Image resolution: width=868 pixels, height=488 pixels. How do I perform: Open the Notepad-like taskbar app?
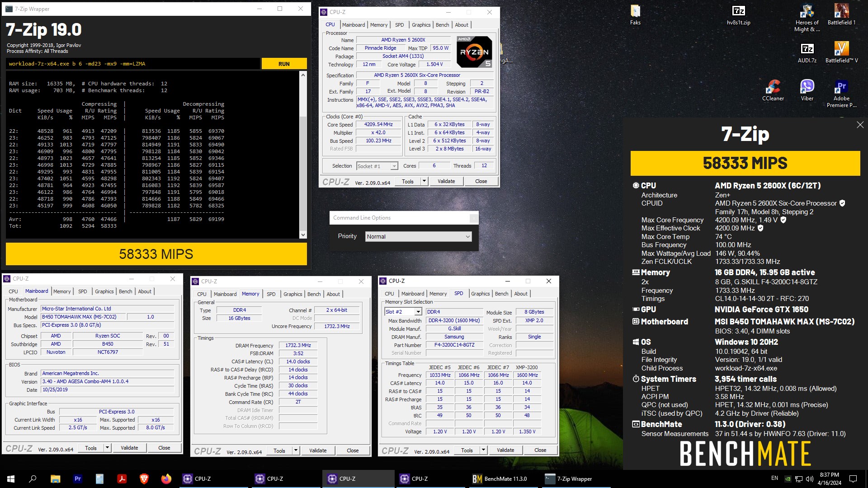(x=99, y=479)
